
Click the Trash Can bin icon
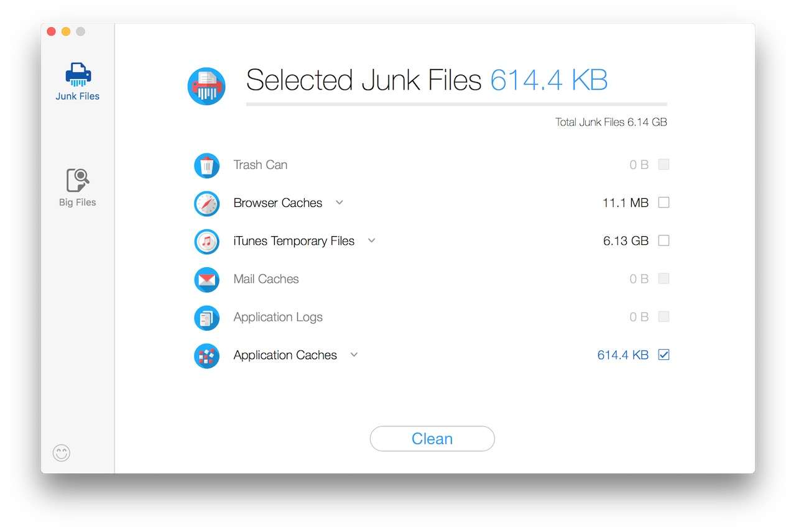(206, 165)
